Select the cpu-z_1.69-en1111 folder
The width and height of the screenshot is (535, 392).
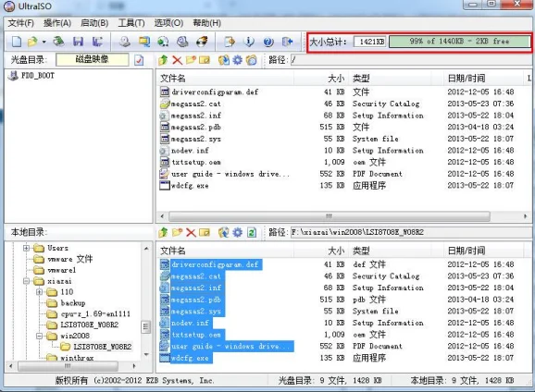click(95, 314)
